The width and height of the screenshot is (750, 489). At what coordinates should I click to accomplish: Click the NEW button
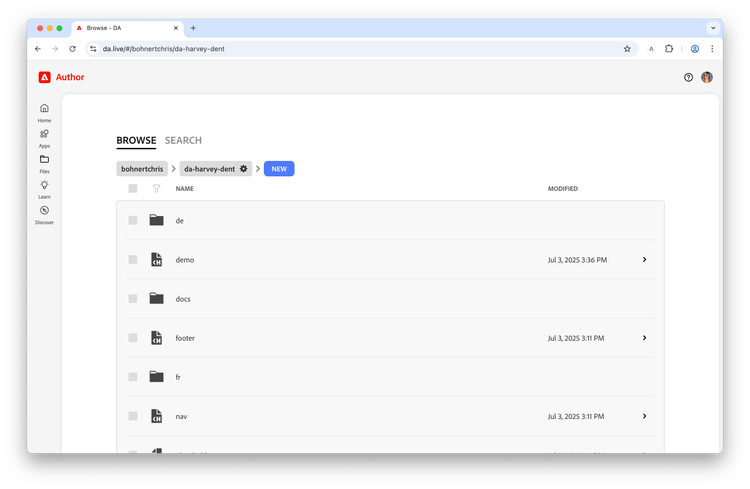tap(279, 168)
